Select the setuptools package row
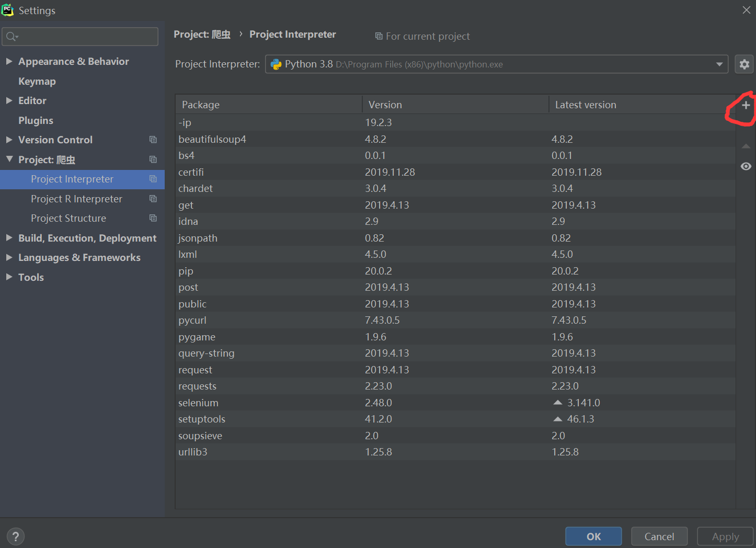The height and width of the screenshot is (548, 756). click(x=455, y=419)
